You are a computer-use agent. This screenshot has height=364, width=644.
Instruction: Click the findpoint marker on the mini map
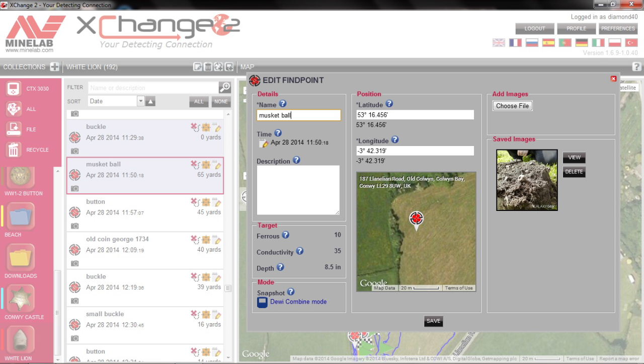pos(416,220)
